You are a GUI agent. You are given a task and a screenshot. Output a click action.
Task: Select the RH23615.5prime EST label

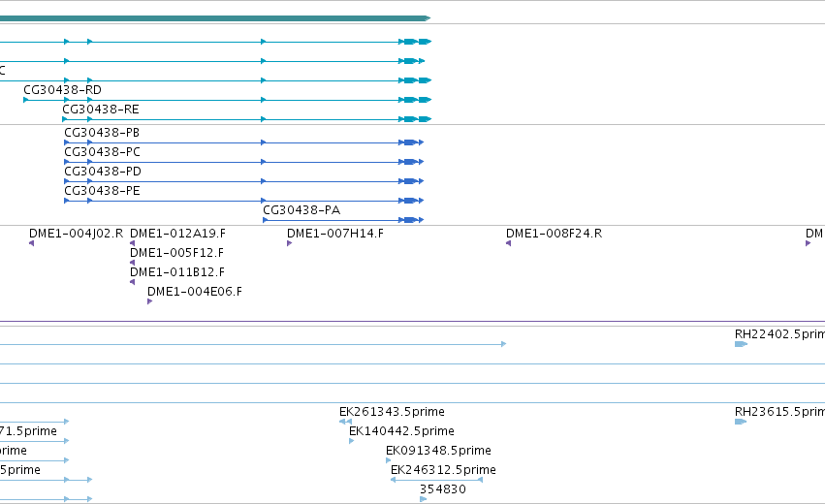pyautogui.click(x=779, y=411)
